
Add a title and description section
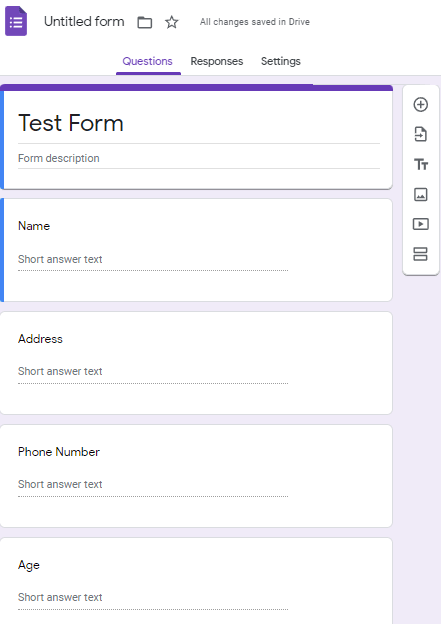click(421, 164)
